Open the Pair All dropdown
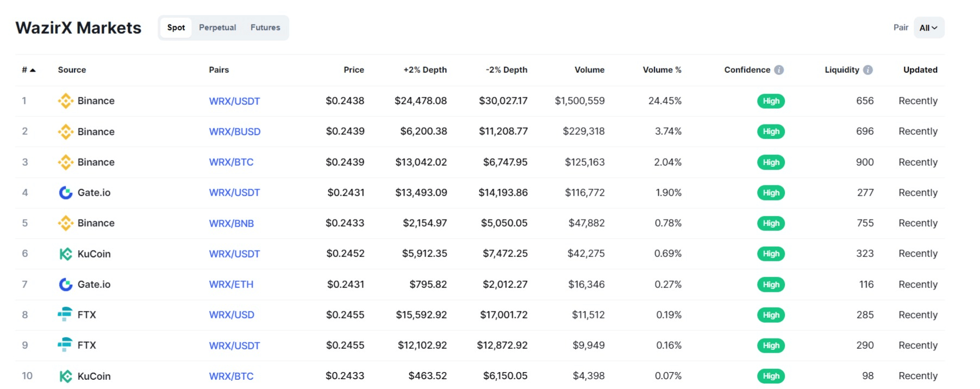 (x=928, y=28)
